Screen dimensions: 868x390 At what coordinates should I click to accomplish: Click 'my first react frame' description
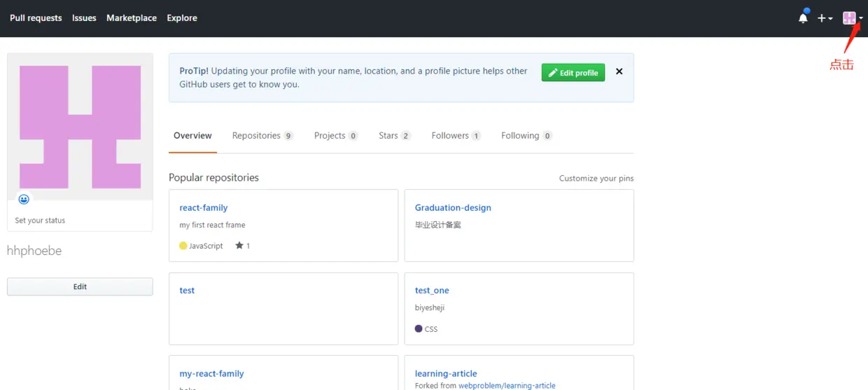(x=212, y=225)
